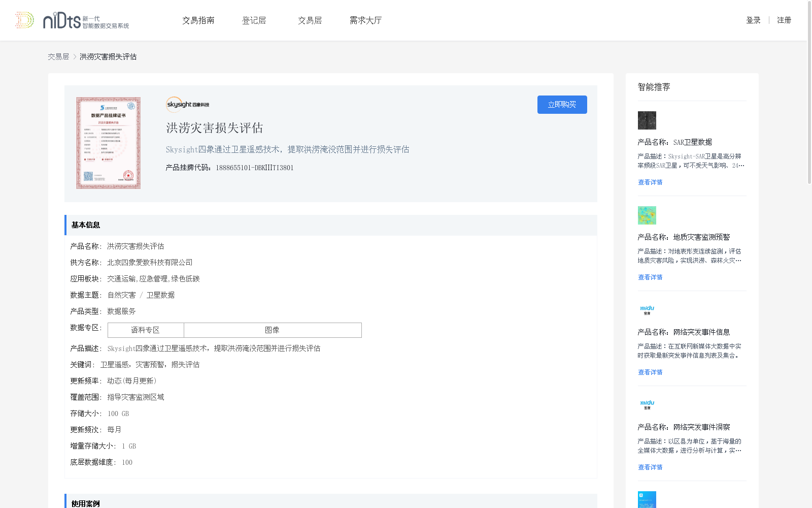Click the breadcrumb current page 洪涝灾害损失评估
812x508 pixels.
(108, 57)
